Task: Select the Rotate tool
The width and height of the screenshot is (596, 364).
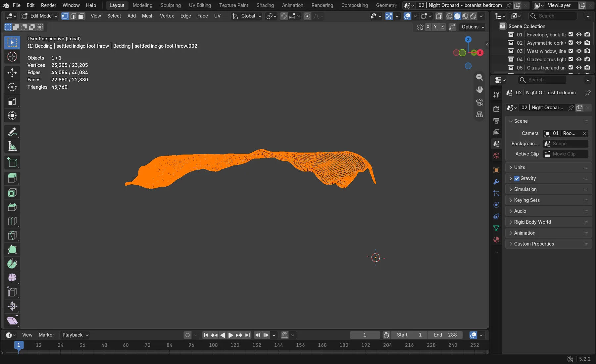Action: click(12, 87)
